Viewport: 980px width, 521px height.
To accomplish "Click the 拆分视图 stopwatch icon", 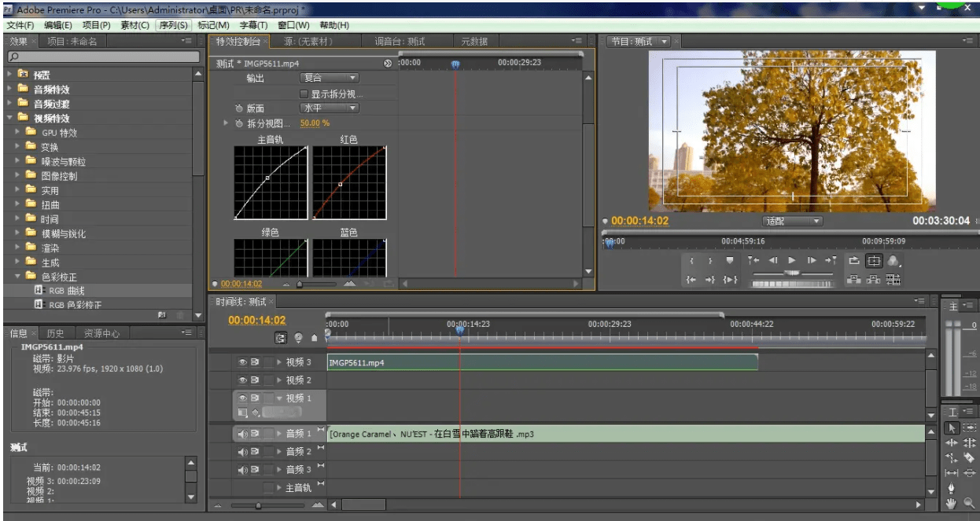I will coord(239,123).
